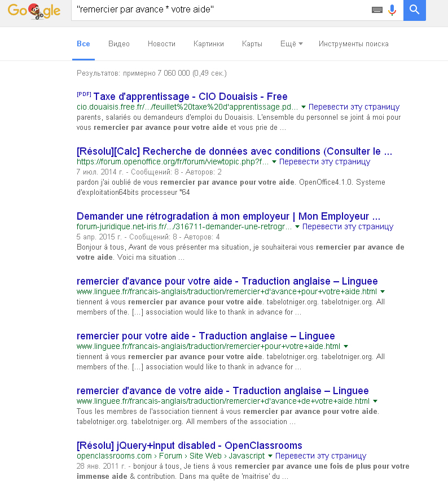Translate the openclassrooms.com result page

pyautogui.click(x=320, y=456)
